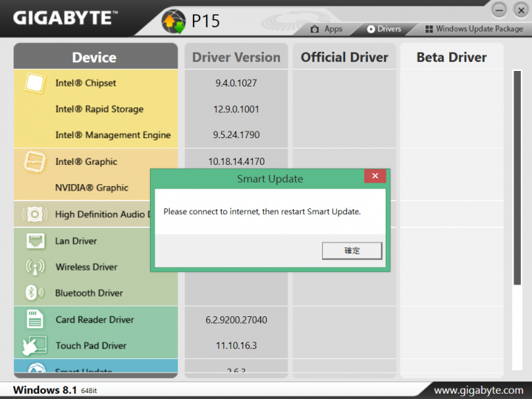
Task: Click the Official Driver column header
Action: (344, 56)
